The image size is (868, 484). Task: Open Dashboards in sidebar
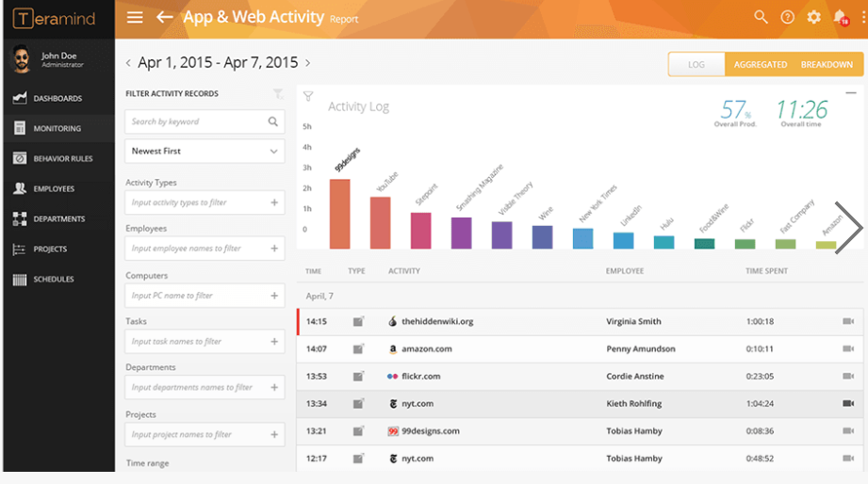[x=58, y=99]
